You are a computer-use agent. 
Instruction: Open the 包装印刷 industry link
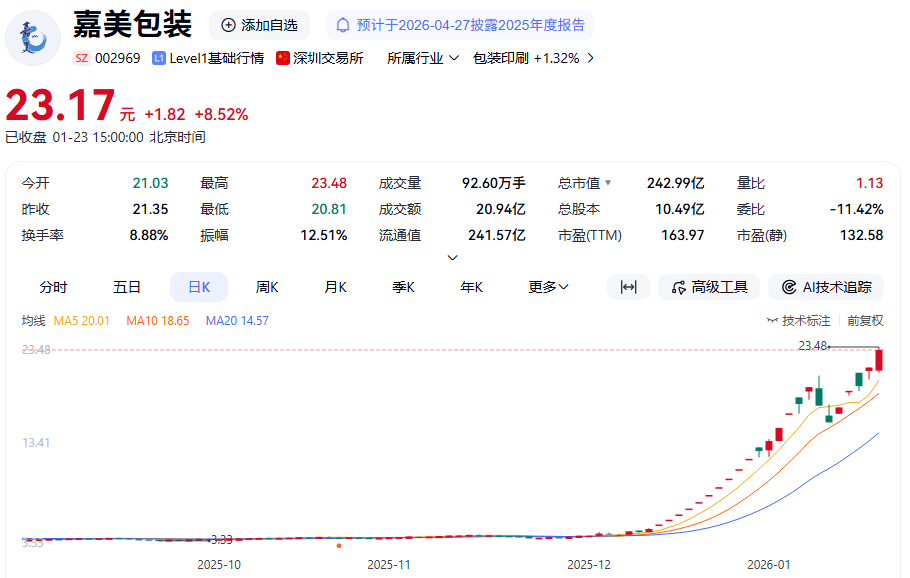point(500,58)
